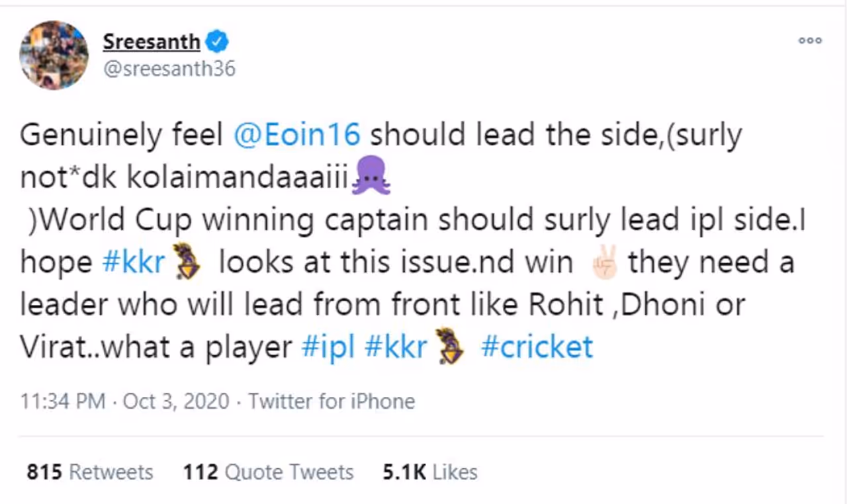Click the KKR emoji before #cricket
Screen dimensions: 847x504
449,348
